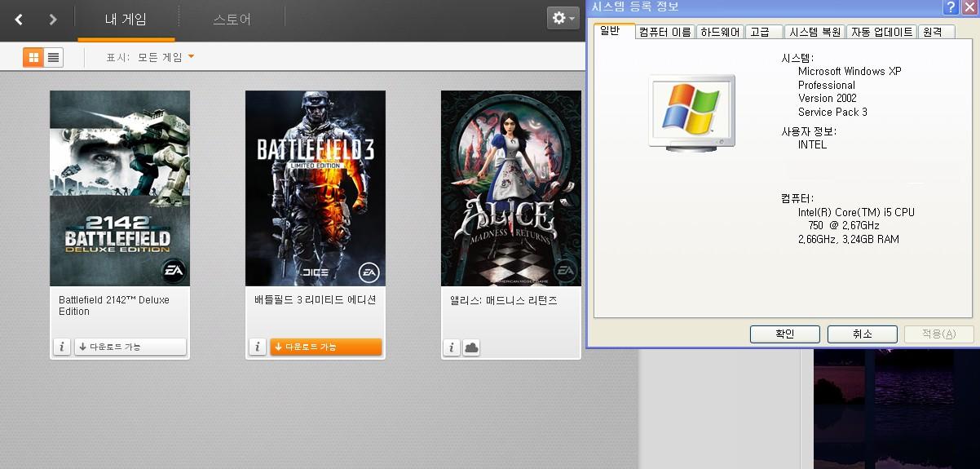Go back with the left arrow
This screenshot has width=980, height=469.
pyautogui.click(x=19, y=19)
